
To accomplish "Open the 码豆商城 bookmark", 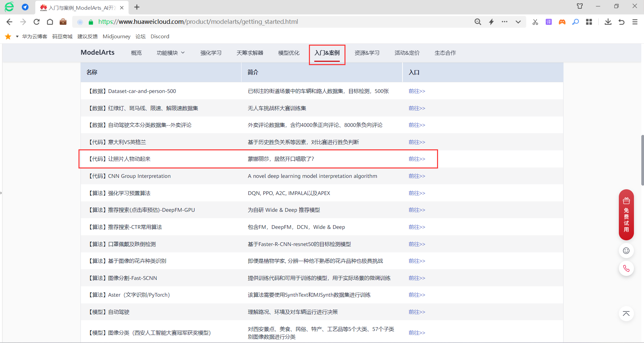I will tap(62, 36).
